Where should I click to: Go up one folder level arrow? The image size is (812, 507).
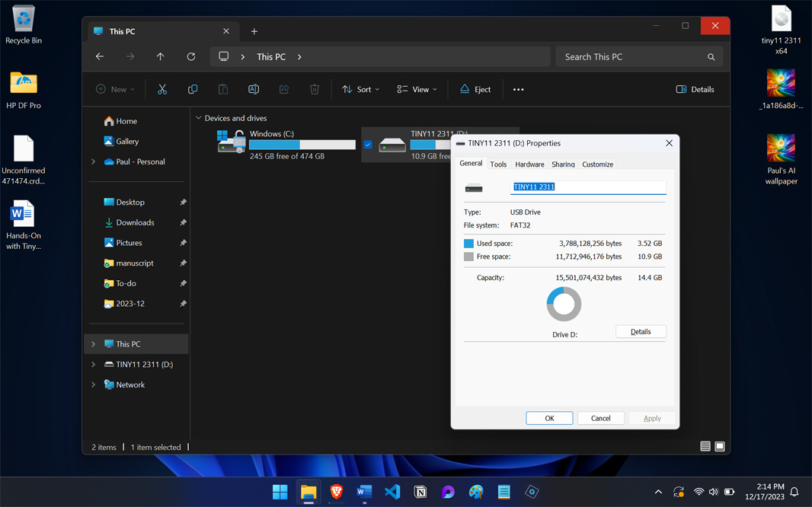160,56
